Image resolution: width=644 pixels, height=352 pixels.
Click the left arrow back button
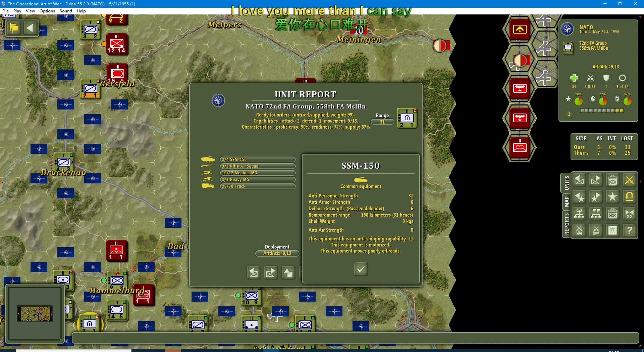(x=30, y=28)
